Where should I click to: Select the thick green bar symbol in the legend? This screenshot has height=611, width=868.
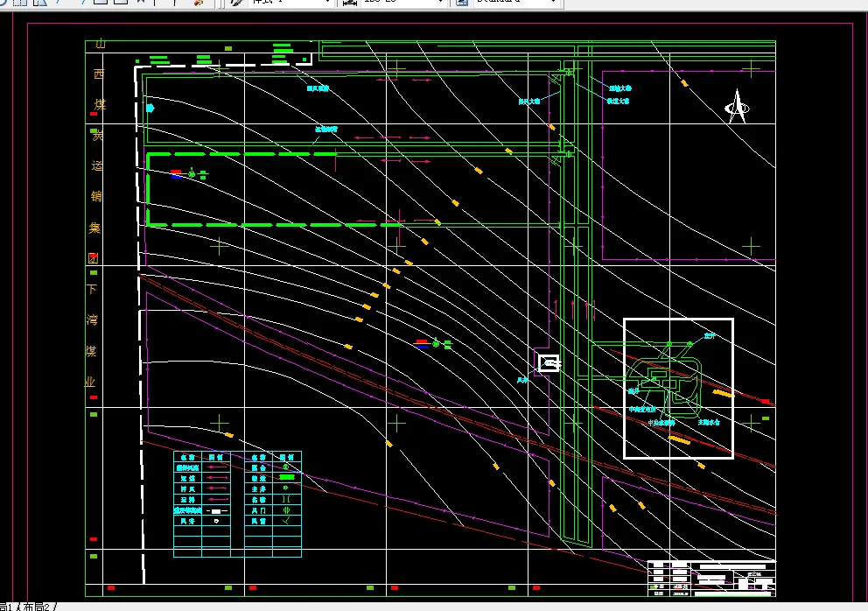coord(287,477)
